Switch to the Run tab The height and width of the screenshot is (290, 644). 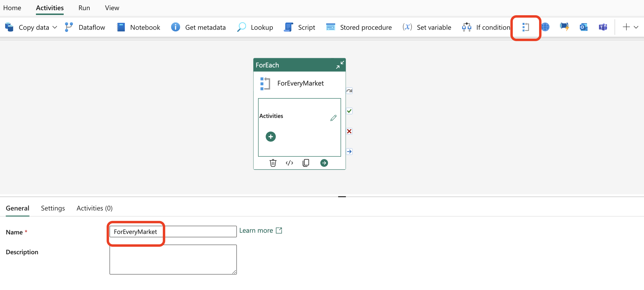tap(84, 8)
